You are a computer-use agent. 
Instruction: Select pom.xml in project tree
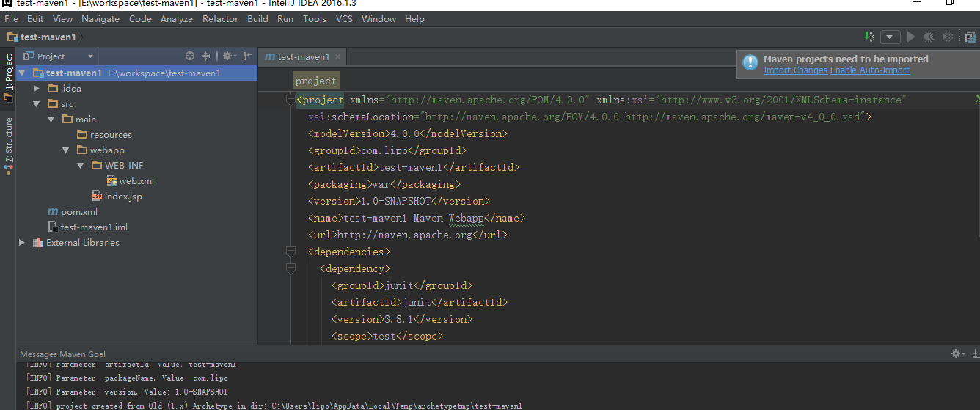click(x=78, y=211)
